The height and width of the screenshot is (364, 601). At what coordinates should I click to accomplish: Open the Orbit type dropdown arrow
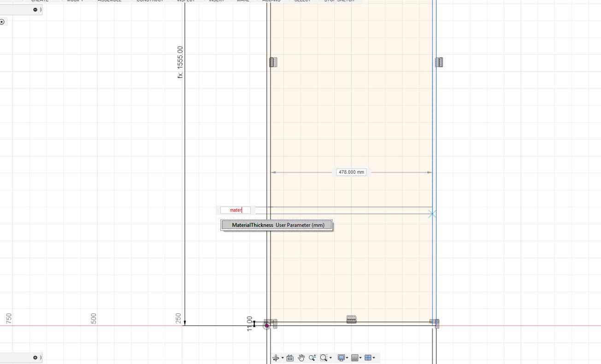[283, 358]
